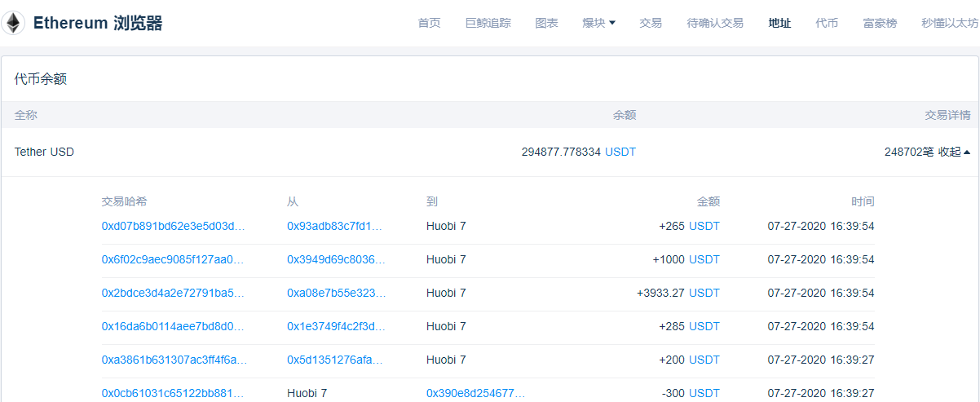Open the 巨鲸追踪 nav item

click(x=488, y=23)
